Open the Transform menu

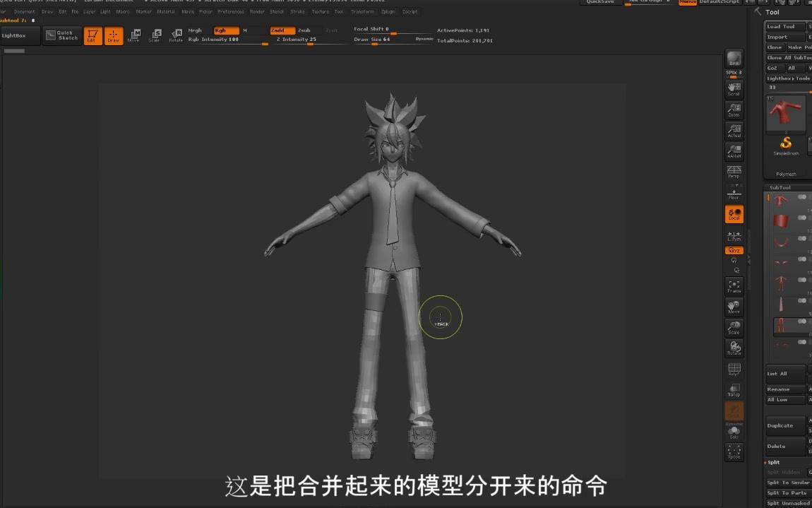362,11
